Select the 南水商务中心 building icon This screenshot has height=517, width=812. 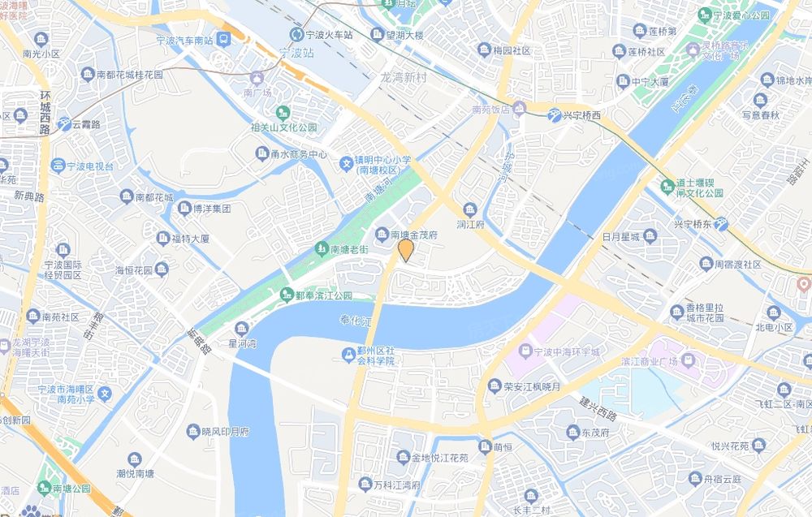pyautogui.click(x=262, y=153)
